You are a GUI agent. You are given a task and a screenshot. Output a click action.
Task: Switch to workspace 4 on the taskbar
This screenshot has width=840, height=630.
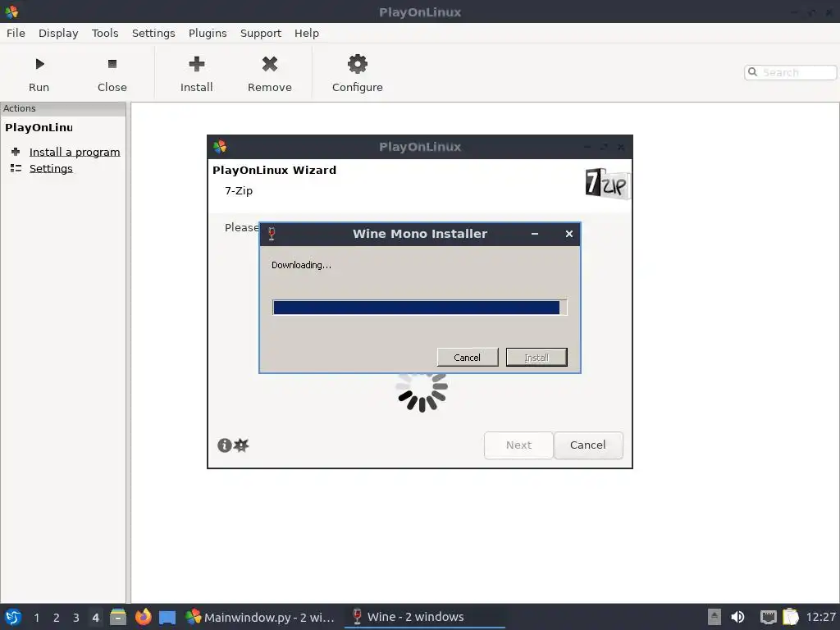(x=95, y=618)
